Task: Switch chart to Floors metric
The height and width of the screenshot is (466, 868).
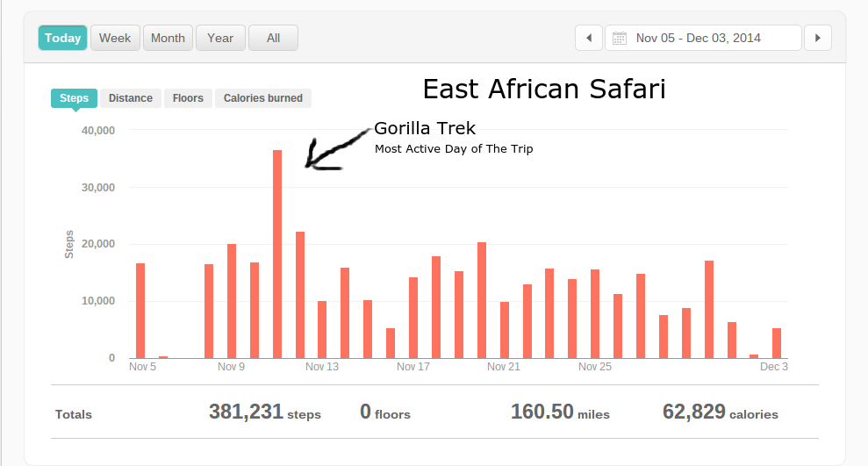Action: point(188,98)
